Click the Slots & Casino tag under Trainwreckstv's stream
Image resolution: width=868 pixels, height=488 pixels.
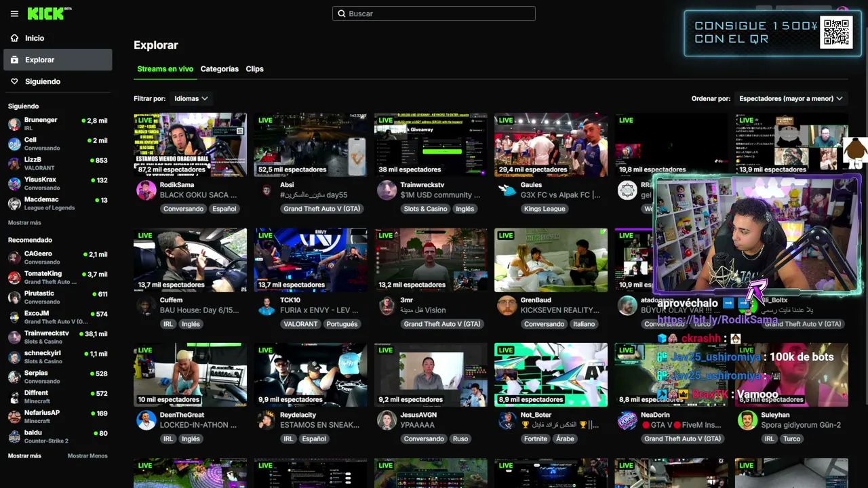(426, 209)
